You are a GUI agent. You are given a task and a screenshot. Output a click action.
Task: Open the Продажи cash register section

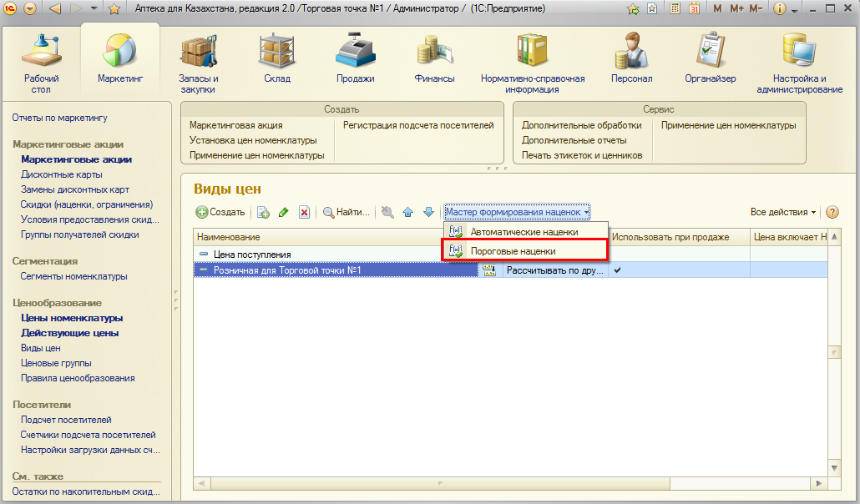(356, 60)
